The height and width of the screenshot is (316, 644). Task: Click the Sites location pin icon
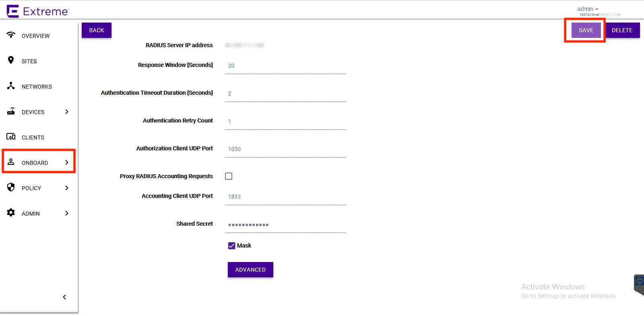(11, 60)
